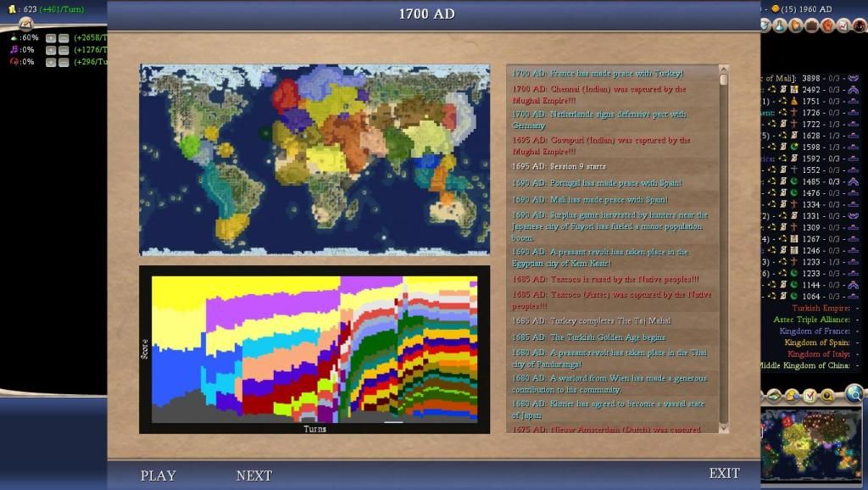Viewport: 868px width, 490px height.
Task: Select 'Texcoco (Aztec) was captured' log entry
Action: (x=612, y=300)
